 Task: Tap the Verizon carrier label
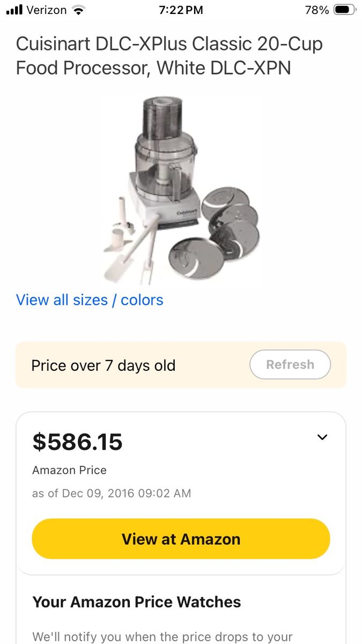(x=46, y=10)
